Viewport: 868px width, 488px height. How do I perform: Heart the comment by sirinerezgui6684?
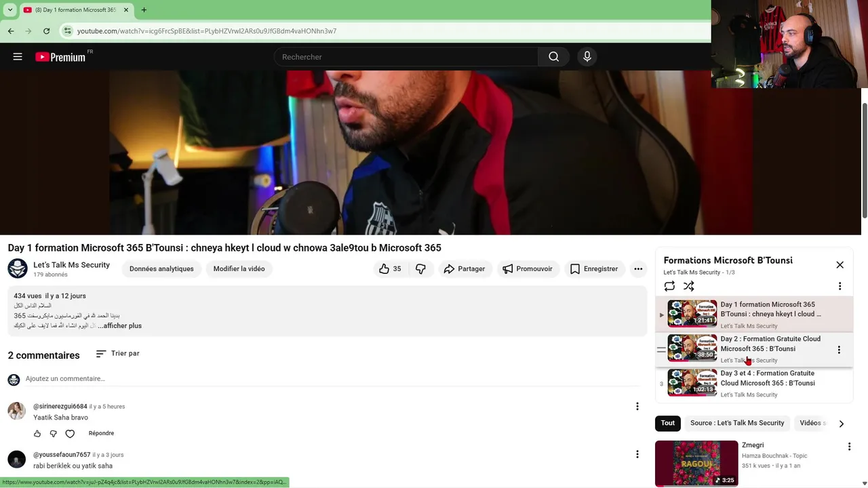coord(70,434)
